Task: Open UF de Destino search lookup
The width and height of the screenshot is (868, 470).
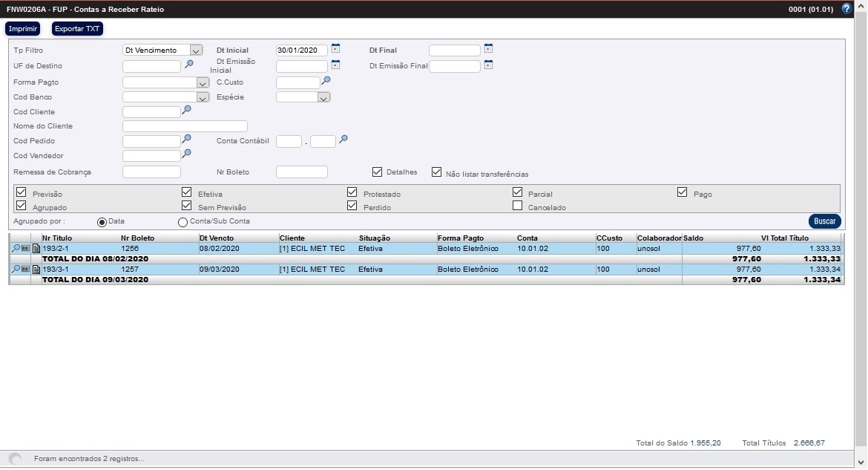Action: click(x=188, y=65)
